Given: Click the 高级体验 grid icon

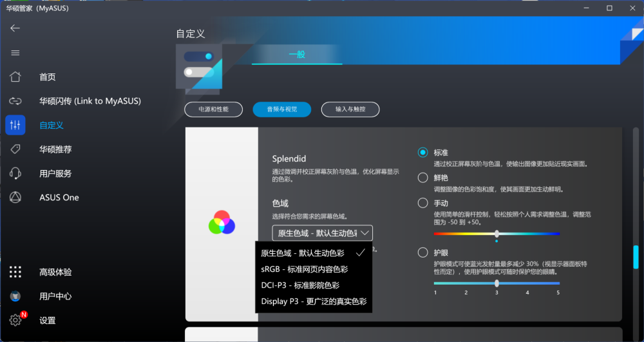Looking at the screenshot, I should pyautogui.click(x=15, y=272).
